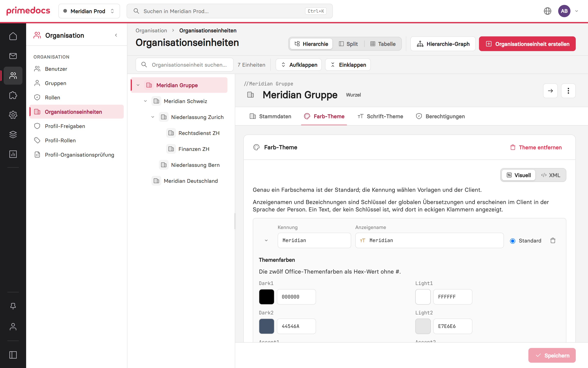Switch to Split view

(348, 44)
